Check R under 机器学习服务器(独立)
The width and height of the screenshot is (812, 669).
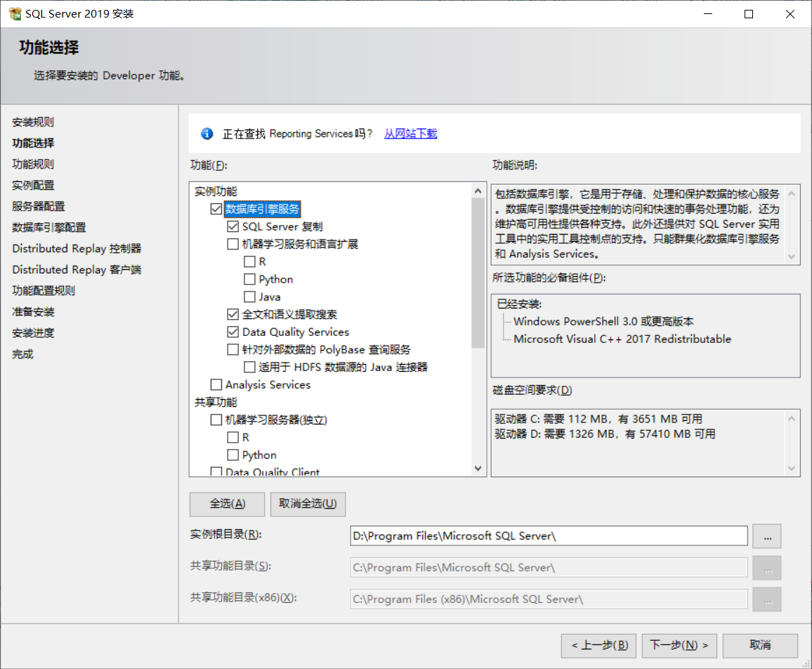[233, 437]
